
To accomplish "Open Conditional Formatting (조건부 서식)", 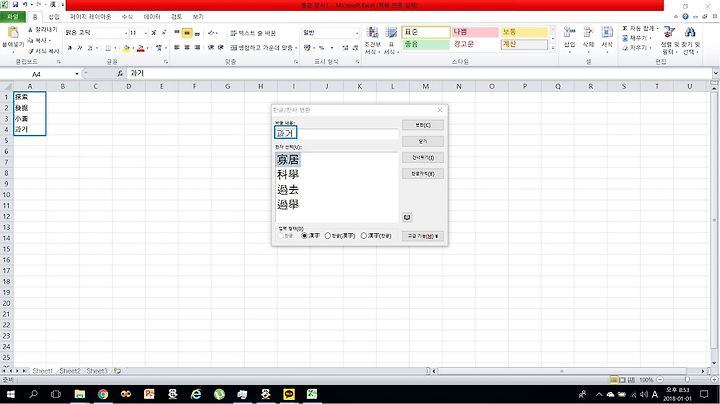I will point(372,40).
